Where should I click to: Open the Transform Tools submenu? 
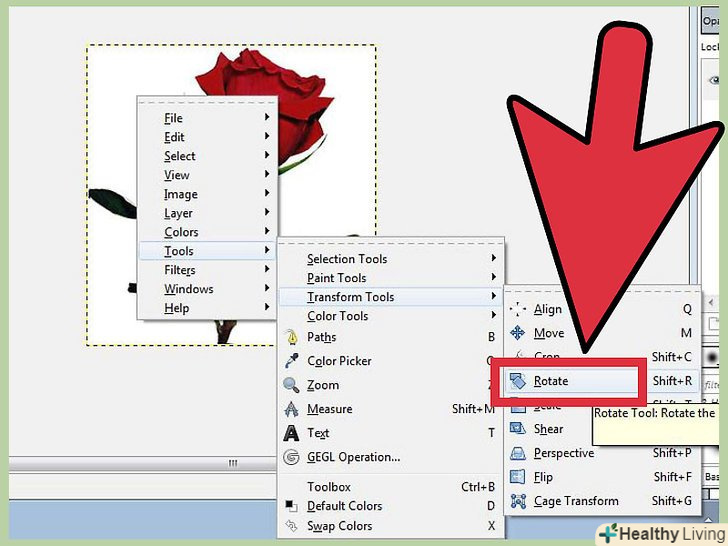pyautogui.click(x=390, y=297)
